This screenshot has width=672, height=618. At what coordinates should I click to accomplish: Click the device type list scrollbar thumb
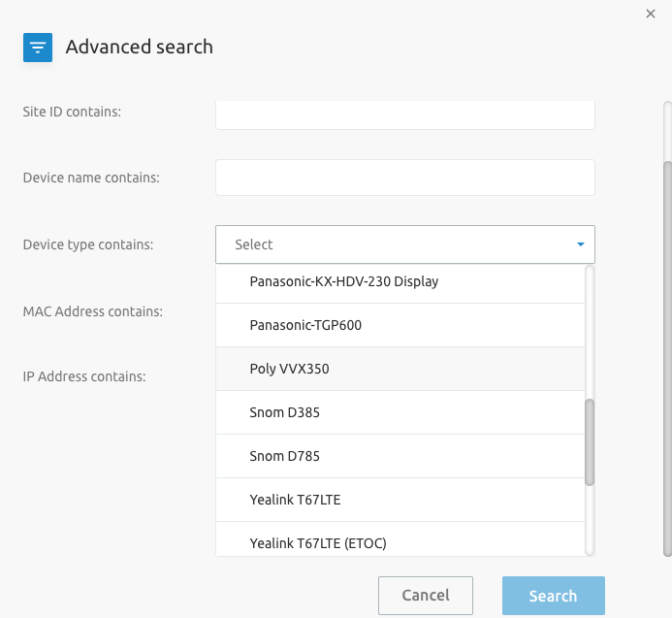click(x=590, y=442)
